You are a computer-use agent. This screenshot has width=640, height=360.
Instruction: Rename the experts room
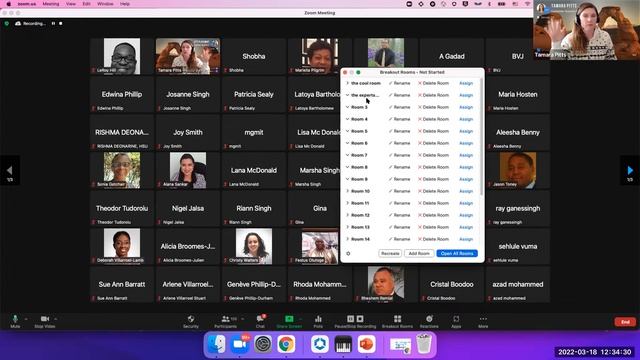(x=399, y=95)
